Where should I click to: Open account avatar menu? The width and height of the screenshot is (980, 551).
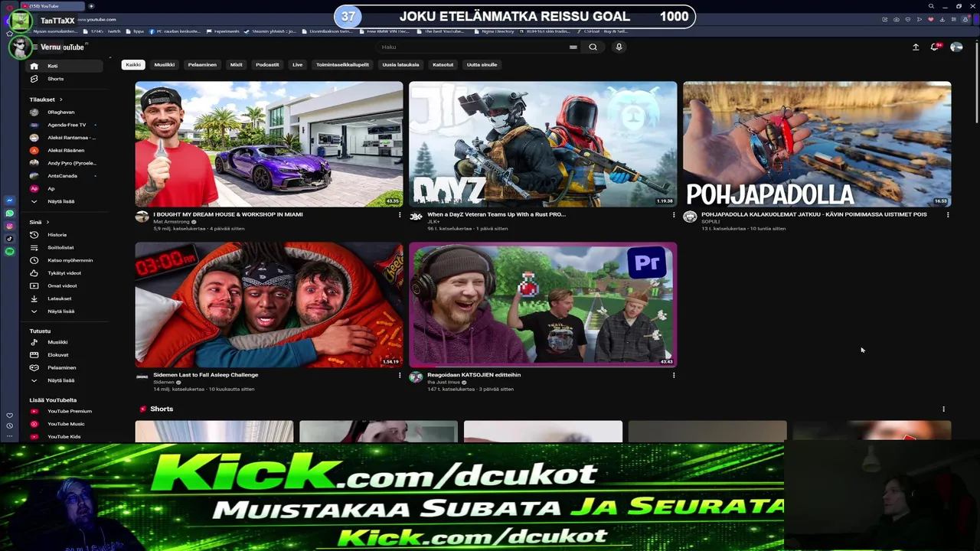coord(956,47)
